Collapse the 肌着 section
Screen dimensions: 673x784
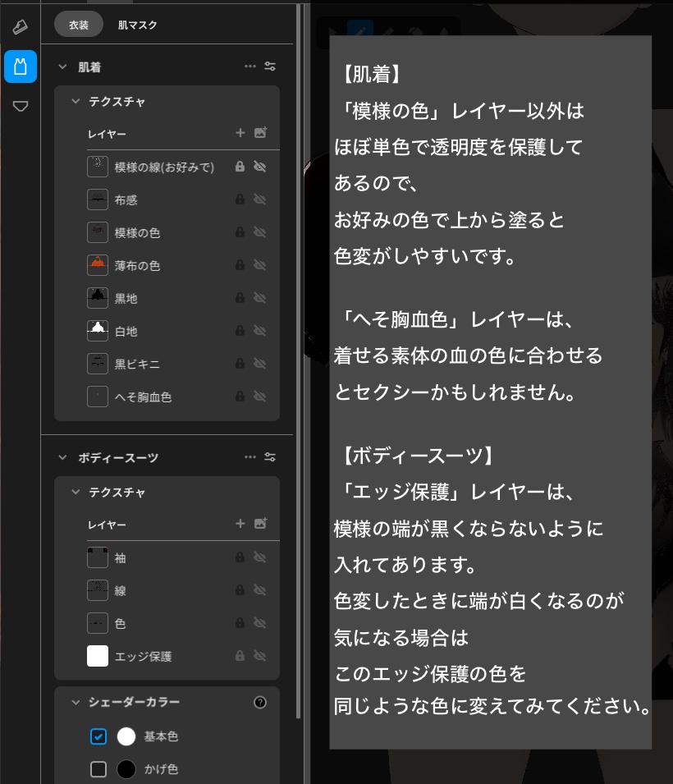point(62,66)
